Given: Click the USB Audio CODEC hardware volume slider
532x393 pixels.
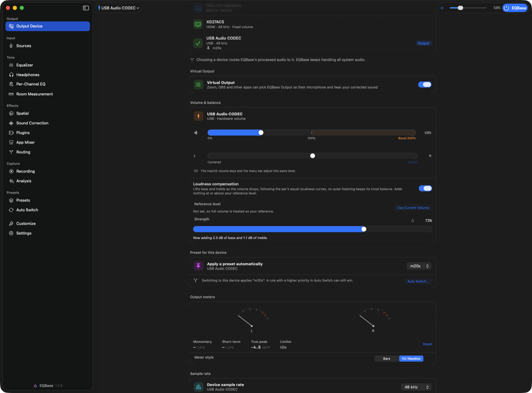Looking at the screenshot, I should click(x=312, y=133).
